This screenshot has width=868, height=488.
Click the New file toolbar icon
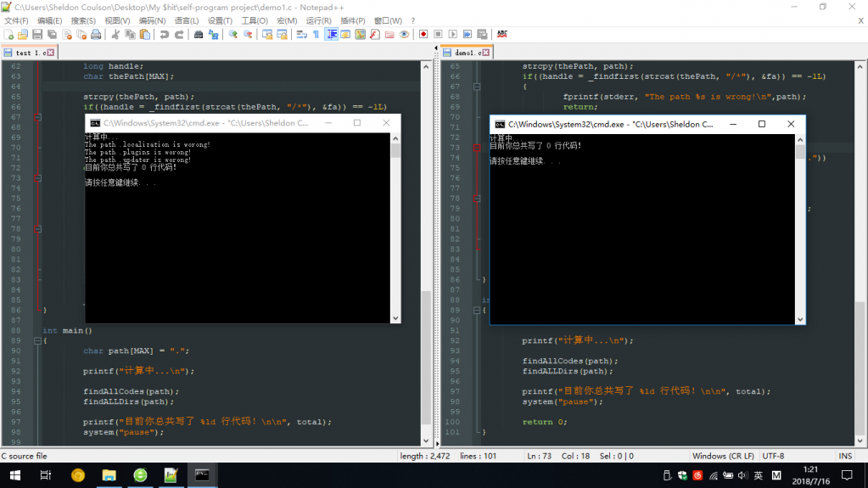8,34
